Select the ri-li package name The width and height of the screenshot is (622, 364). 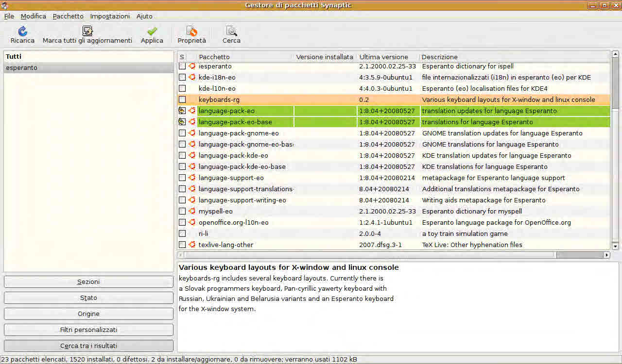(x=203, y=233)
